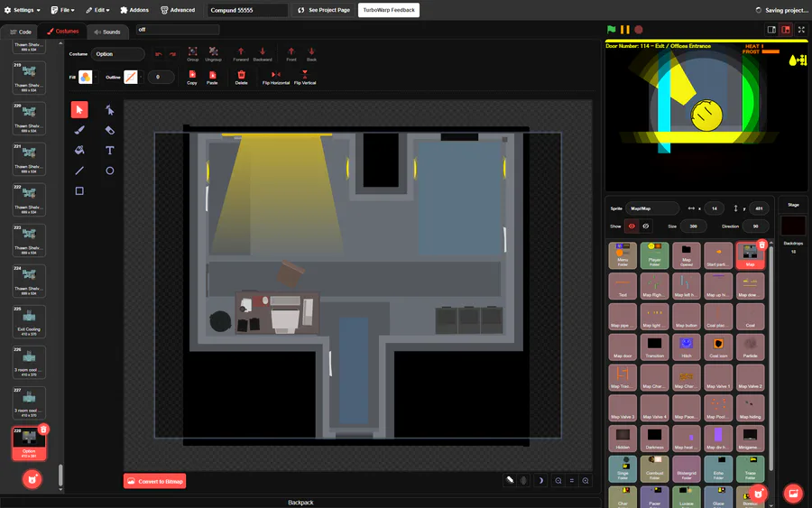The width and height of the screenshot is (812, 508).
Task: Select the paint bucket Fill tool
Action: point(79,150)
